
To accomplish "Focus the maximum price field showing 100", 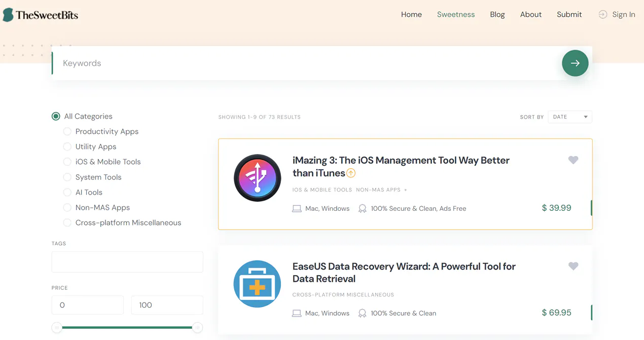I will [167, 305].
